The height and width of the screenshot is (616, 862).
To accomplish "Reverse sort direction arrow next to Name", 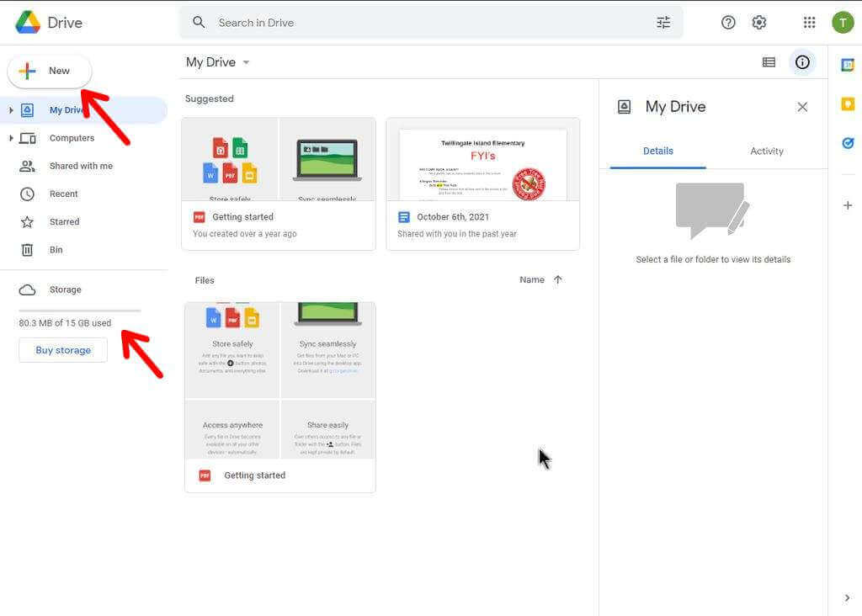I will point(558,279).
